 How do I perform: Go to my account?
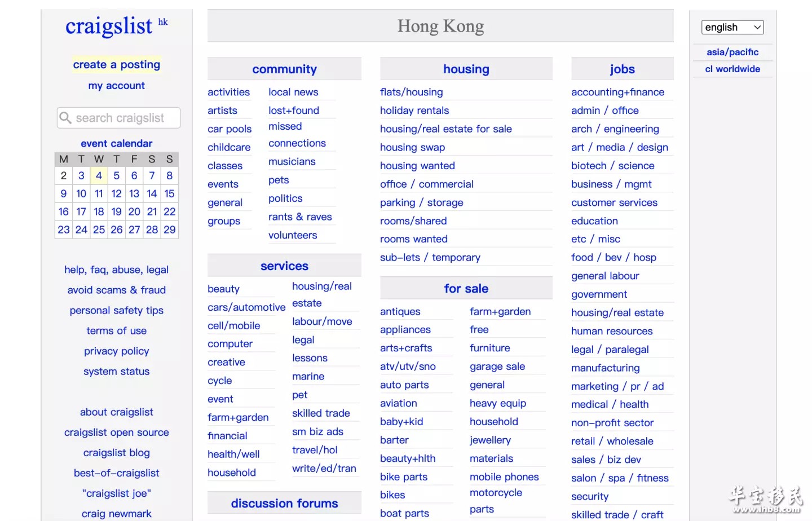pos(117,86)
